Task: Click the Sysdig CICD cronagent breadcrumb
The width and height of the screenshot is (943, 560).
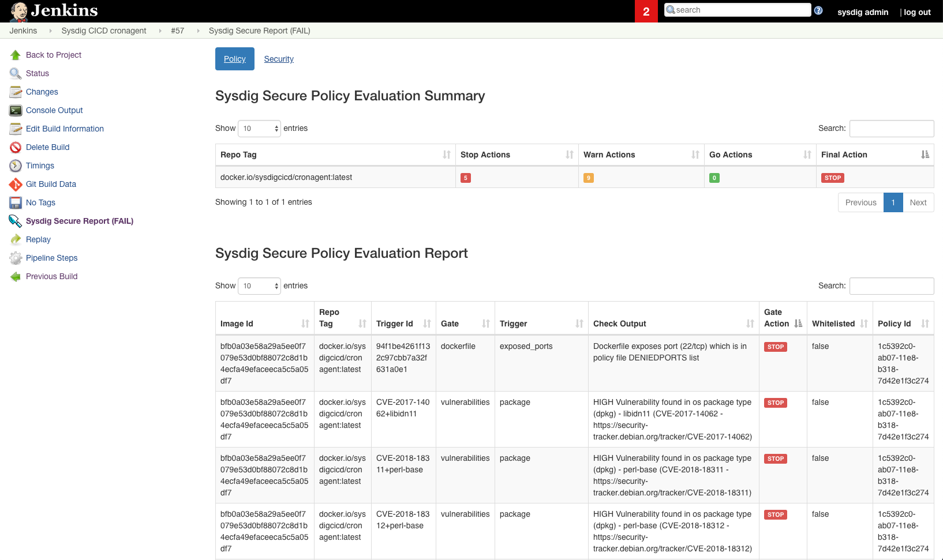Action: pos(104,31)
